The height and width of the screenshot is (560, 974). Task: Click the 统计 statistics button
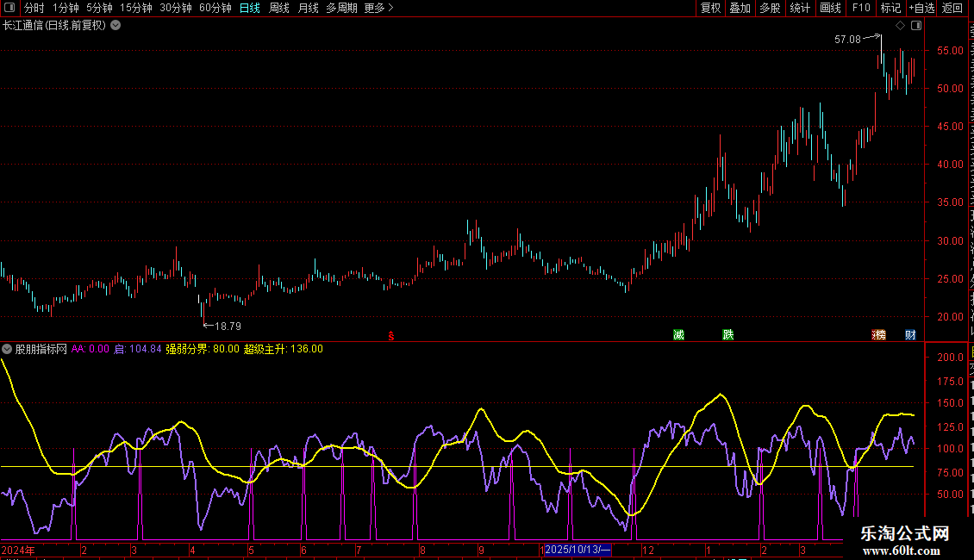click(800, 8)
